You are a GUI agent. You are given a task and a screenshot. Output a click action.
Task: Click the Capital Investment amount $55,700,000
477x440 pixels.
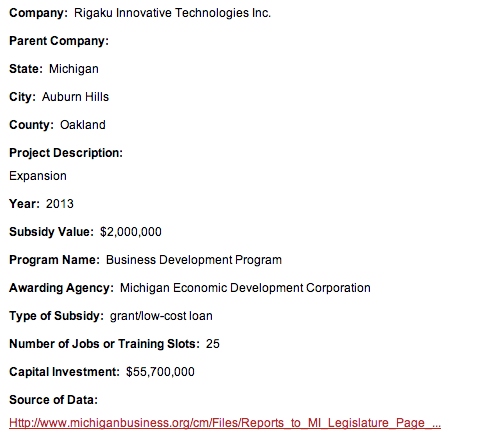tap(160, 372)
